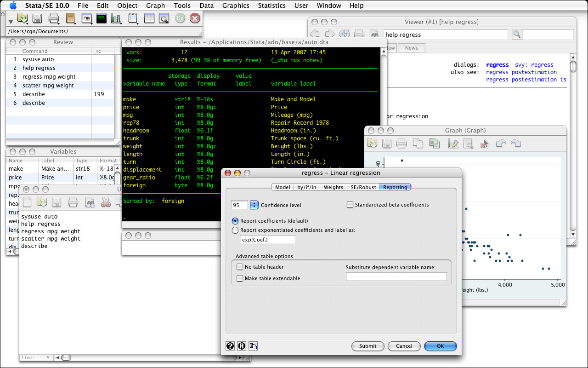Open the svy: regress link in Viewer
588x368 pixels.
(534, 65)
